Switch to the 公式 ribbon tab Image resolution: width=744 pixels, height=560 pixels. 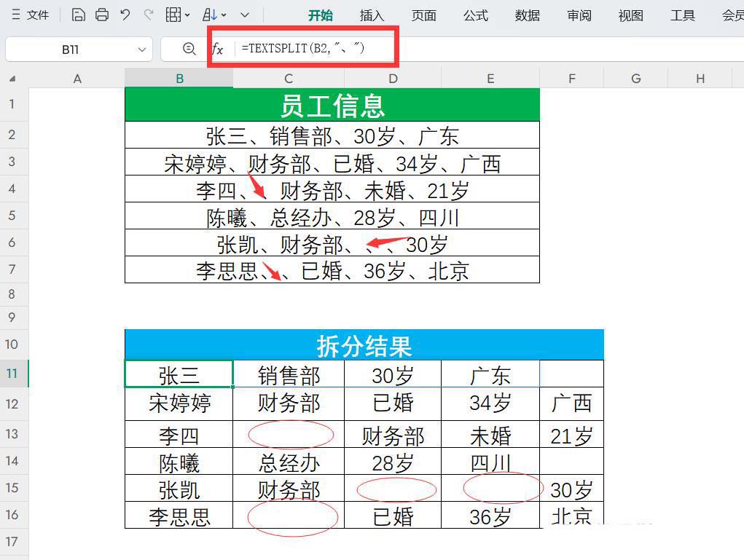(x=475, y=15)
